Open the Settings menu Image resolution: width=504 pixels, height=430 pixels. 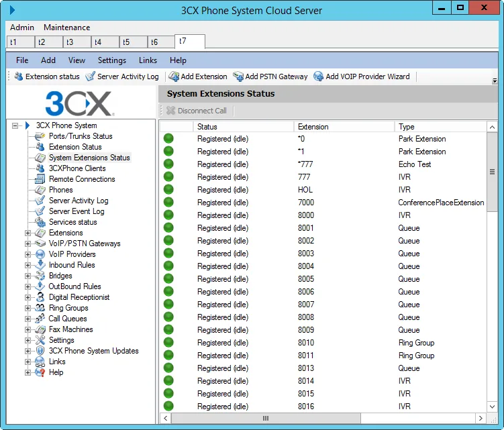(x=112, y=60)
